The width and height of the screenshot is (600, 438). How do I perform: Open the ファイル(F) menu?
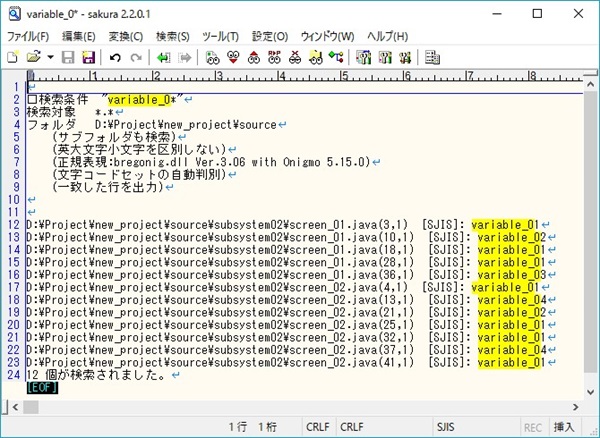tap(28, 37)
